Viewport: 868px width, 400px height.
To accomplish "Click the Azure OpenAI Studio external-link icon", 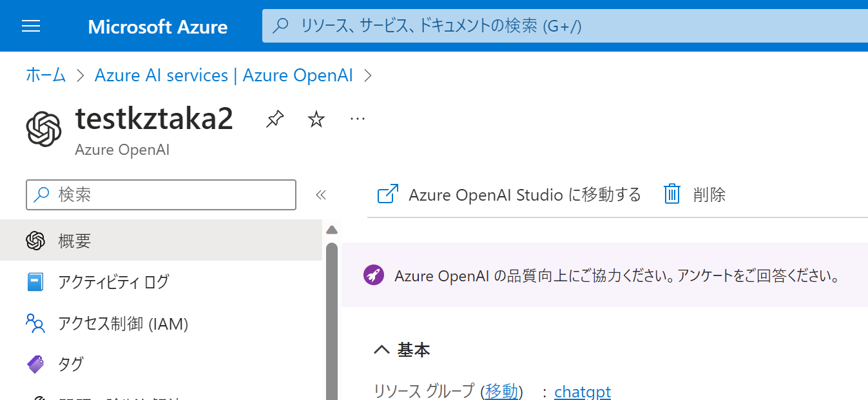I will 387,194.
